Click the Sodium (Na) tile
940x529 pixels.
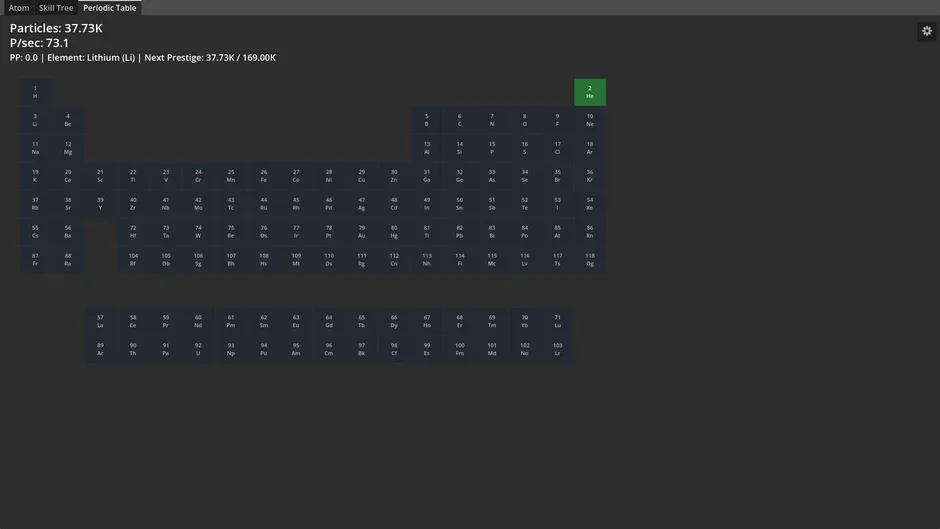tap(35, 148)
